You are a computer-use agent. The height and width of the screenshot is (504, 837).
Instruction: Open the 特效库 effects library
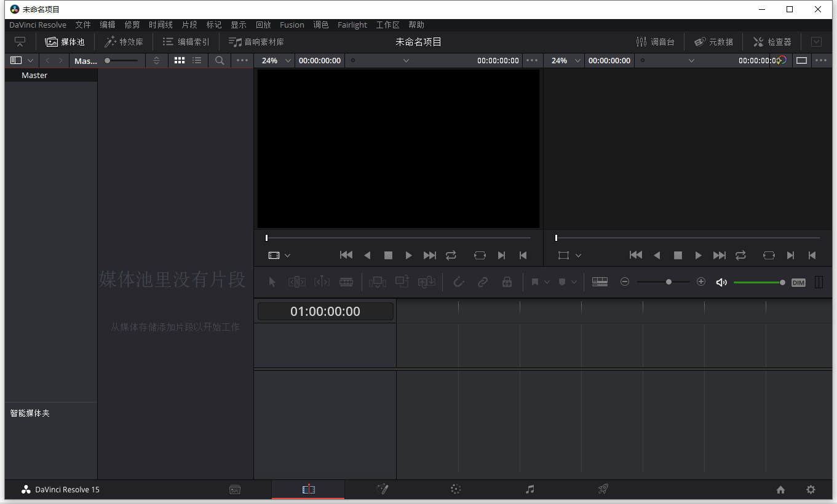point(124,42)
